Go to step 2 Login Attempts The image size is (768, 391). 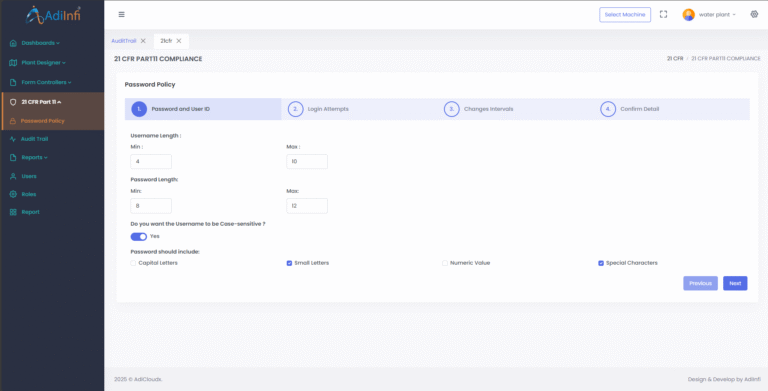click(359, 109)
